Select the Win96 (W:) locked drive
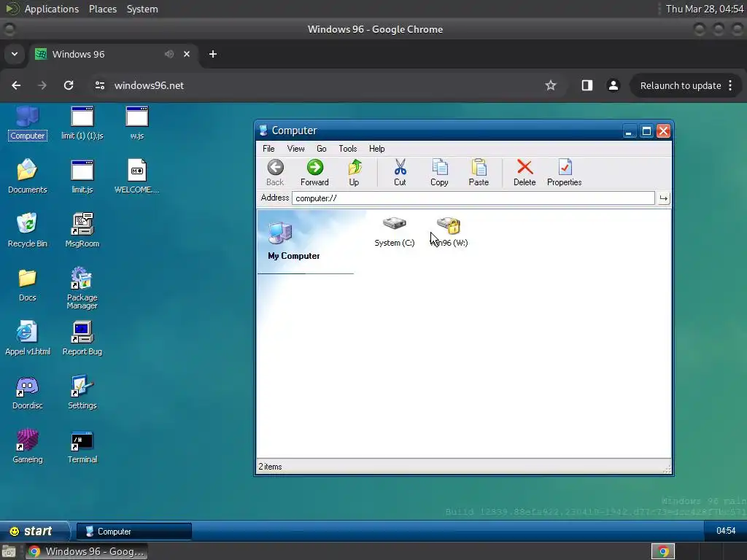The width and height of the screenshot is (747, 560). (x=449, y=232)
